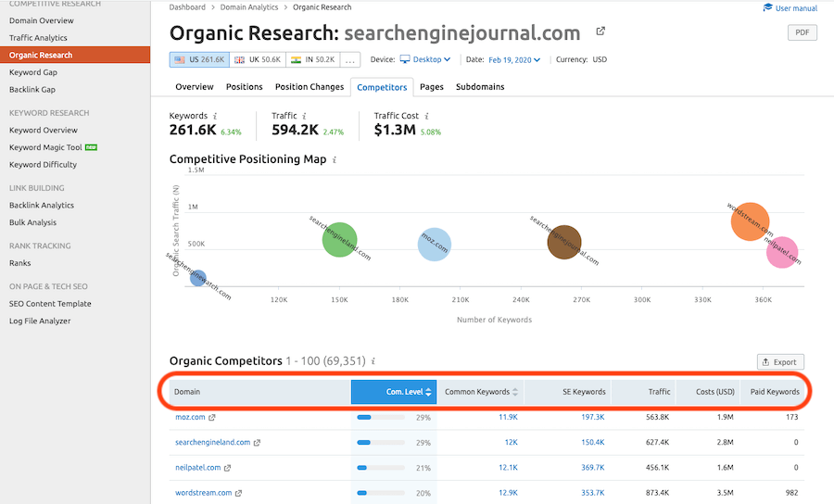Open the Desktop device dropdown
The width and height of the screenshot is (834, 504).
click(425, 59)
